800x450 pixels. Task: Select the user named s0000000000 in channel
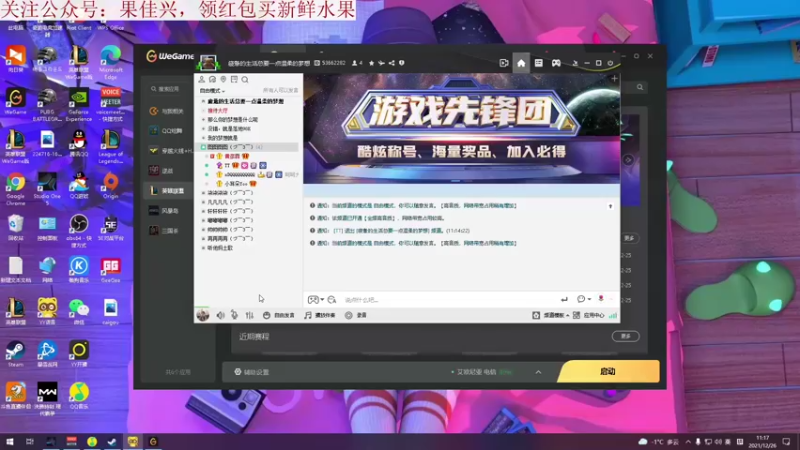click(x=239, y=174)
